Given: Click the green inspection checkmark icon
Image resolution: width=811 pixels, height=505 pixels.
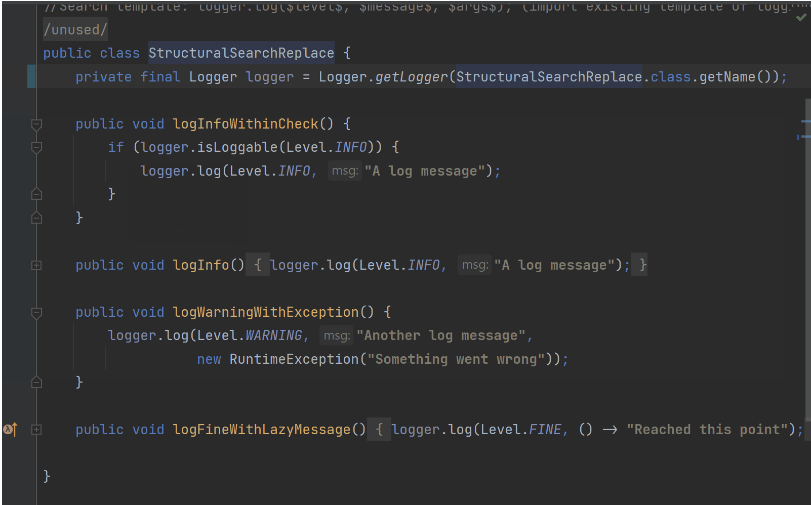Looking at the screenshot, I should tap(801, 18).
